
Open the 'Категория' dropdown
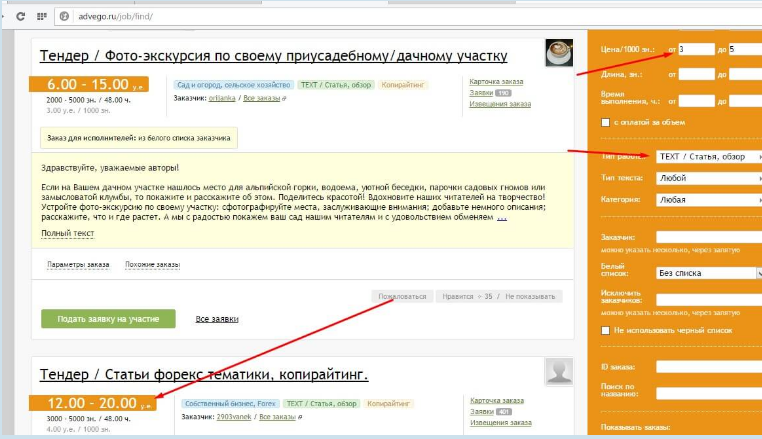(708, 200)
